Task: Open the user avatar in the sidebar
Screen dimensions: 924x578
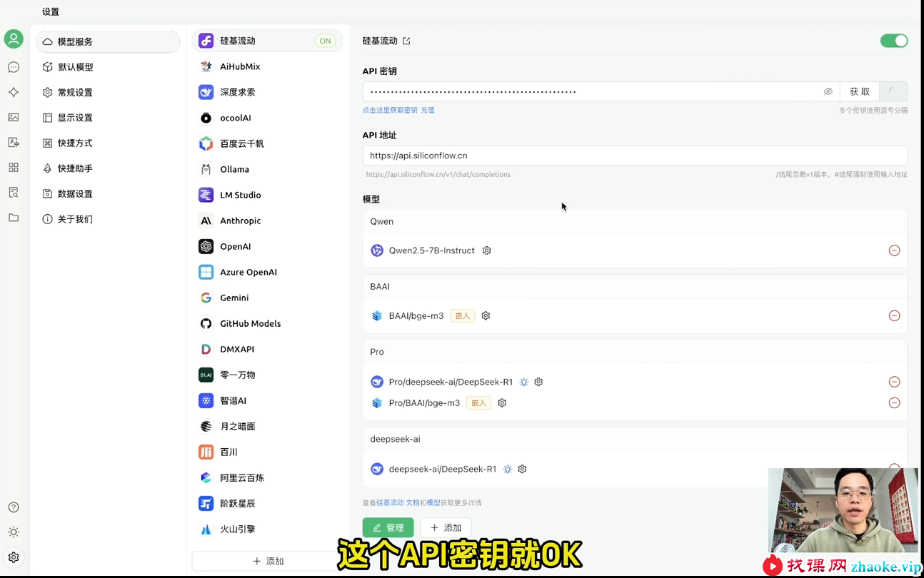Action: coord(14,39)
